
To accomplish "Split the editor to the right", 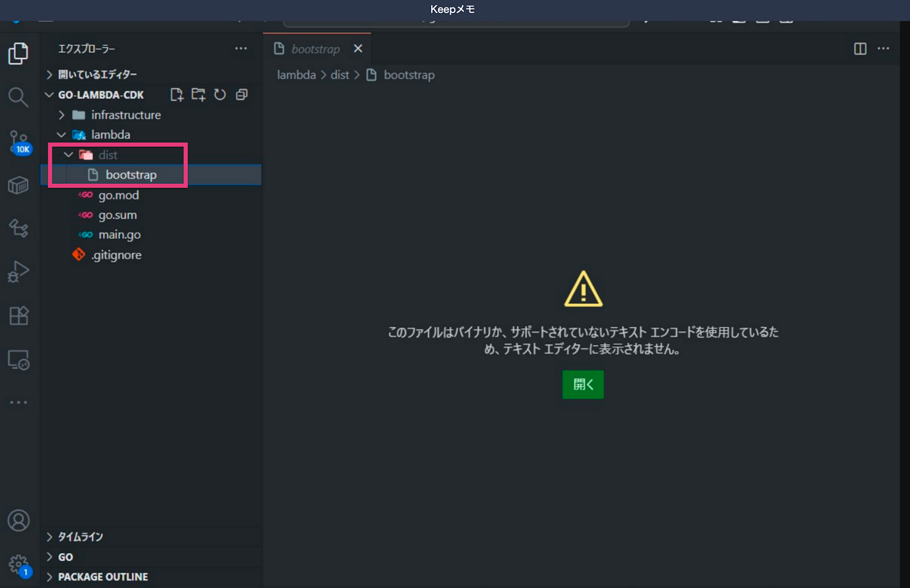I will click(860, 49).
